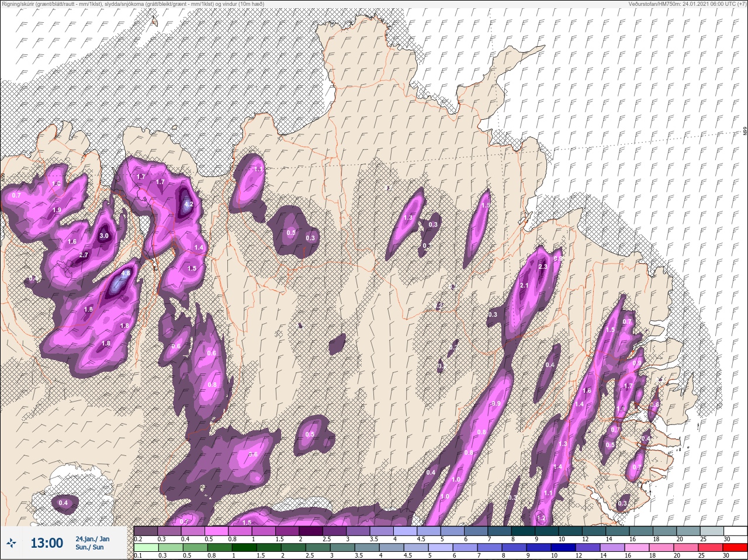Click the 2.7 precipitation value on the map

pos(84,255)
